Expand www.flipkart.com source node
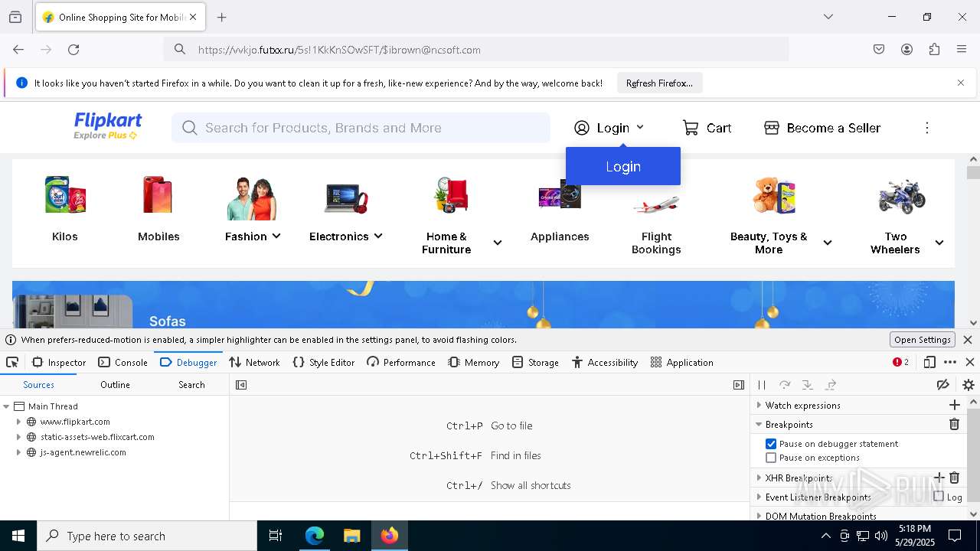980x551 pixels. [18, 422]
